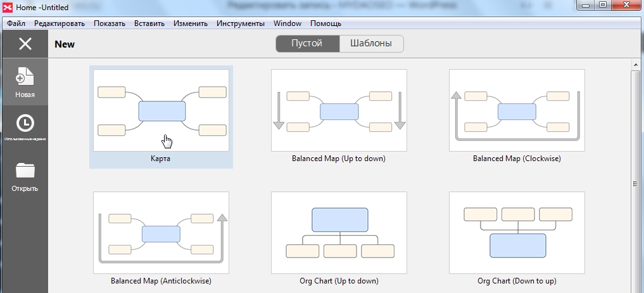644x293 pixels.
Task: Click the Balanced Map (Anticlockwise) label
Action: pyautogui.click(x=161, y=281)
